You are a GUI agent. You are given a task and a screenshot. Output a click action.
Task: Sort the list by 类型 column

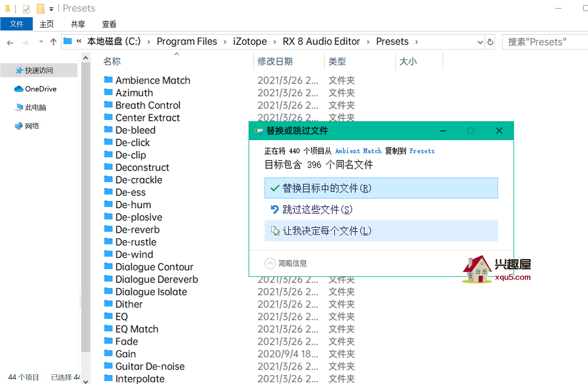tap(337, 61)
